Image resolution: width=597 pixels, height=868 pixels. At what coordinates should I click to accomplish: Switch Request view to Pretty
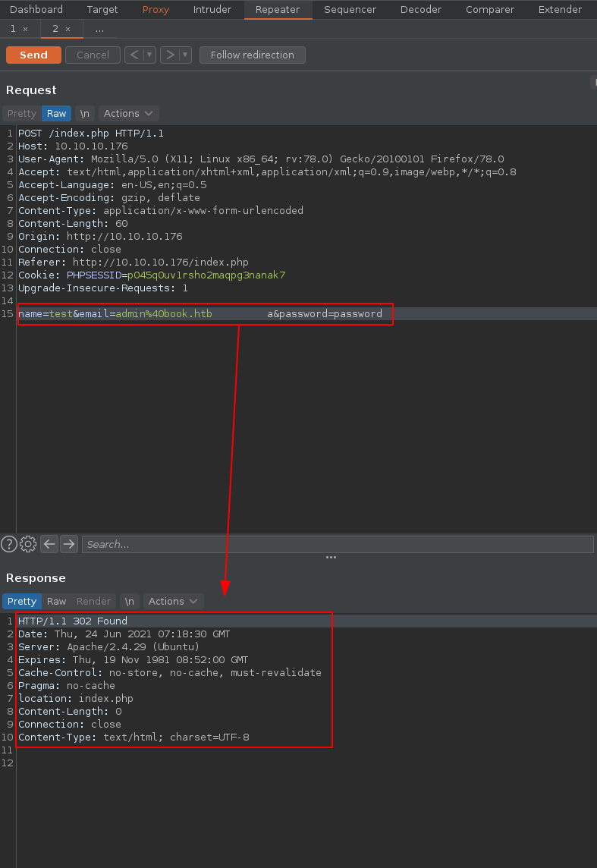[22, 113]
